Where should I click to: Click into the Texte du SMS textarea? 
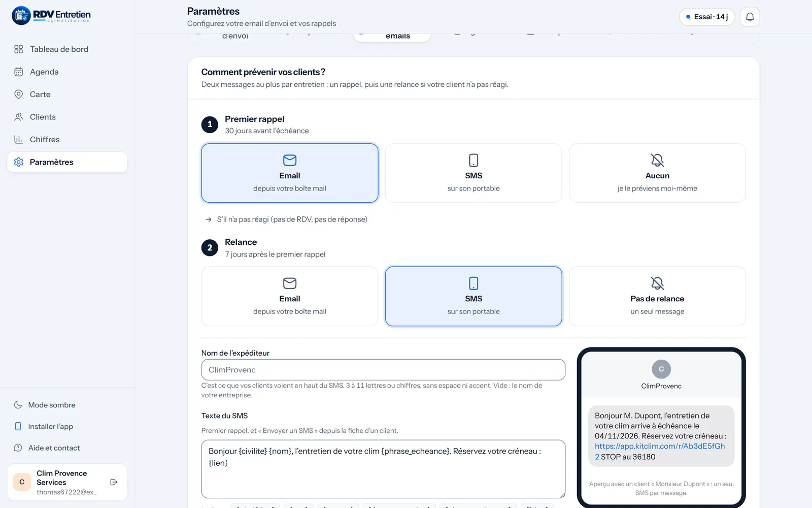(x=383, y=469)
